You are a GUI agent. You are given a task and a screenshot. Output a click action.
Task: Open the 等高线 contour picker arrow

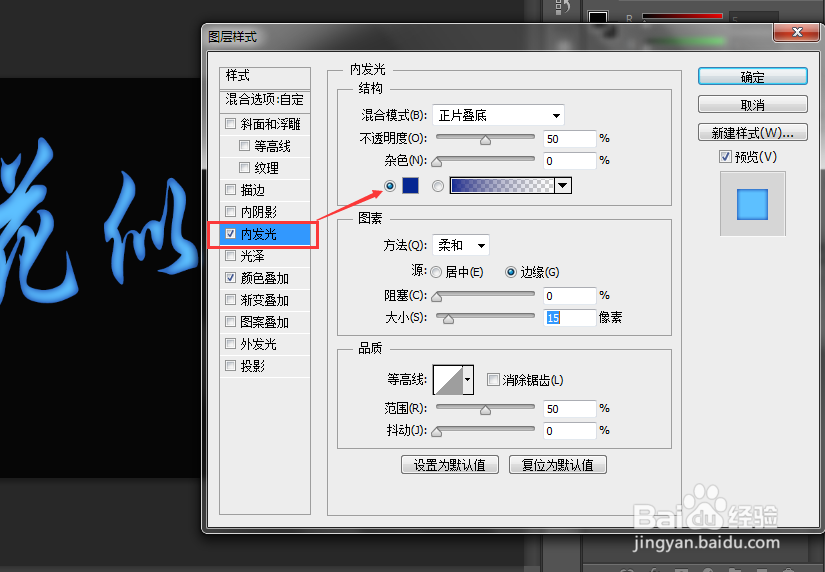tap(467, 379)
